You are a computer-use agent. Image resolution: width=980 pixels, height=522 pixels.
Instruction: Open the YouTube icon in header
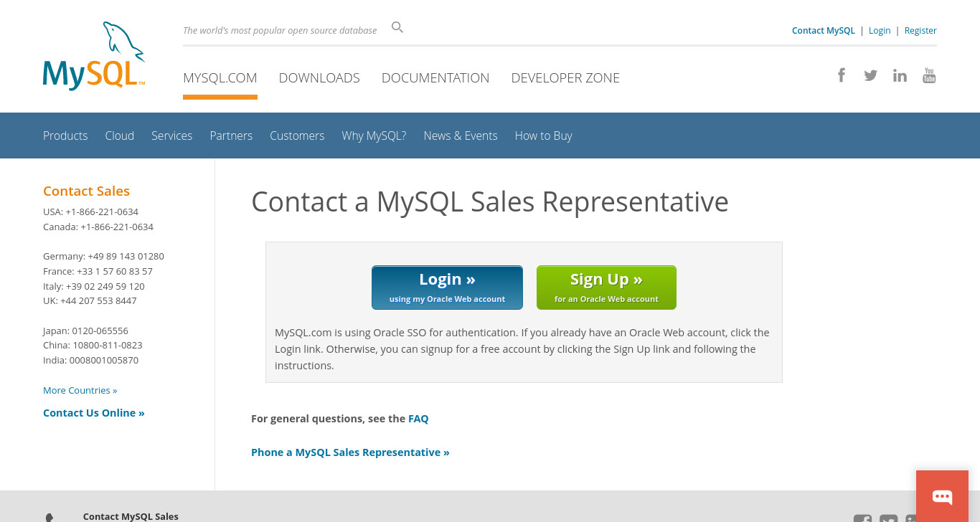(x=929, y=75)
